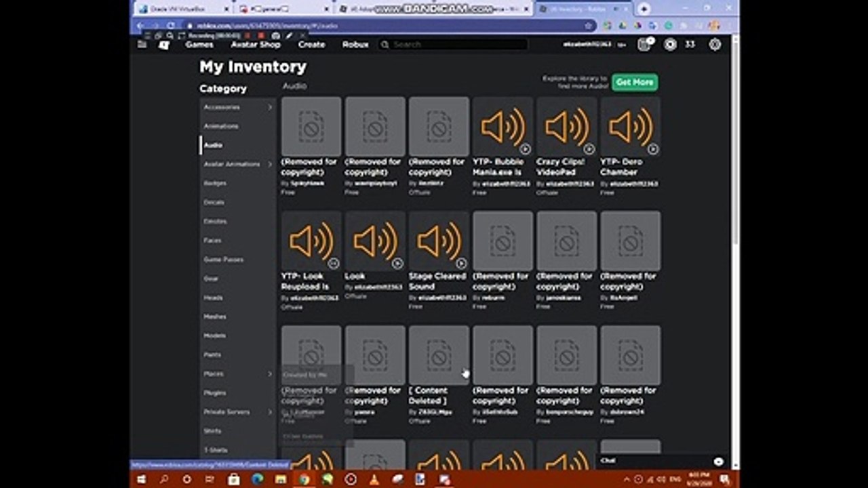The image size is (868, 488).
Task: Open the Look audio item link
Action: pyautogui.click(x=355, y=276)
